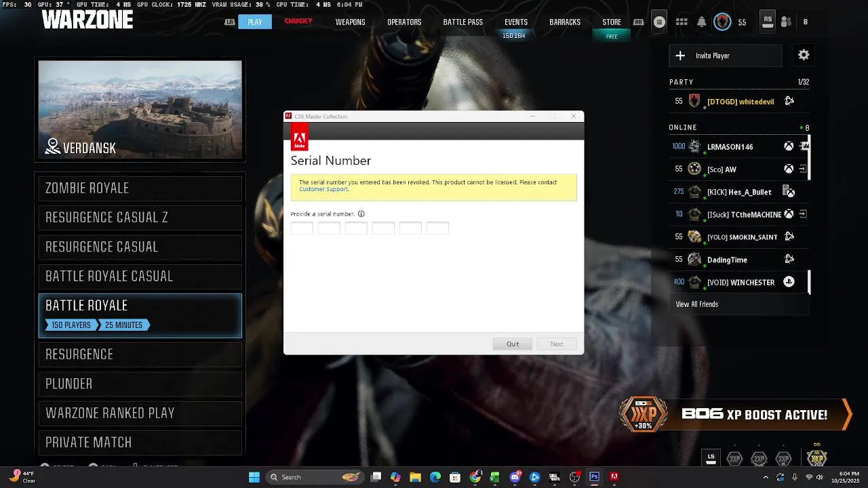Click the last serial number field

coord(437,228)
